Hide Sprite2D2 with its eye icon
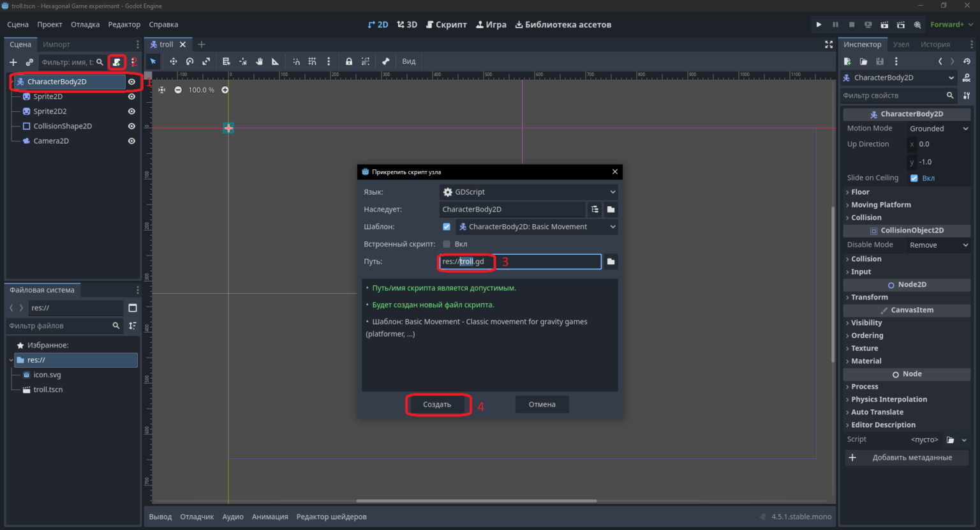 [131, 111]
